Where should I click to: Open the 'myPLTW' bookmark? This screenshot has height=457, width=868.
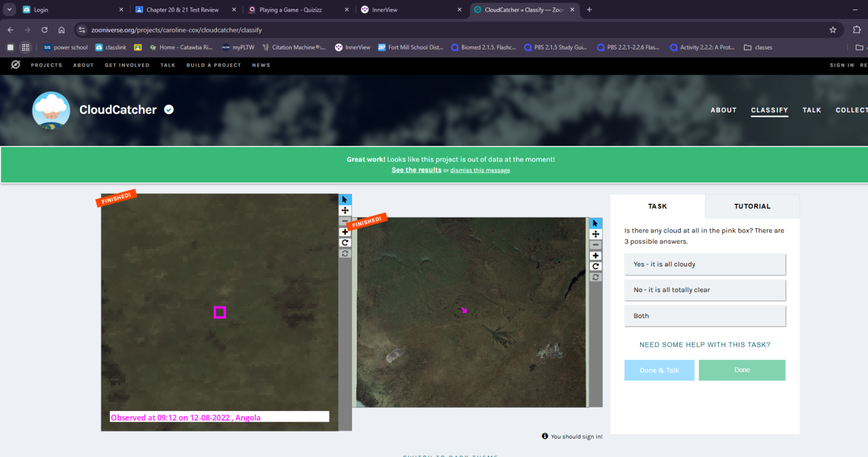238,47
